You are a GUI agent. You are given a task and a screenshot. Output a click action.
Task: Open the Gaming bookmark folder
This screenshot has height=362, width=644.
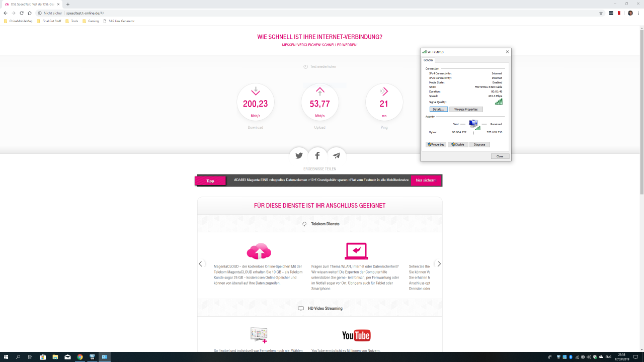coord(91,21)
